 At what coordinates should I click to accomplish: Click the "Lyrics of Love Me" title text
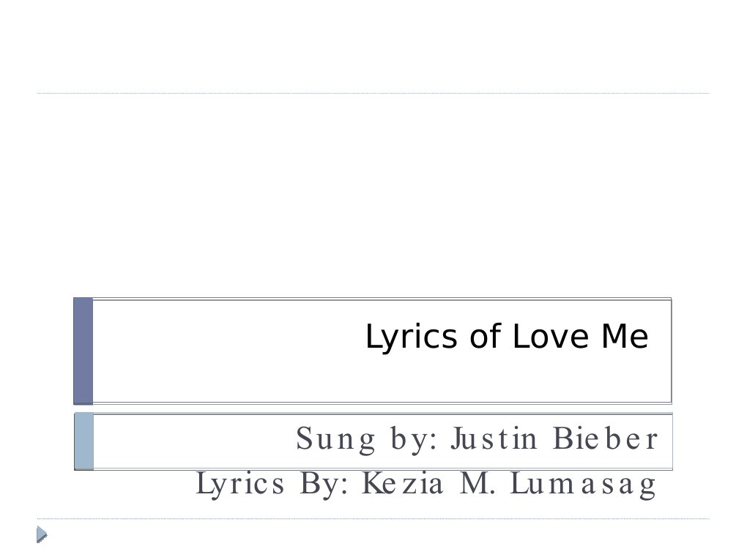pos(506,337)
